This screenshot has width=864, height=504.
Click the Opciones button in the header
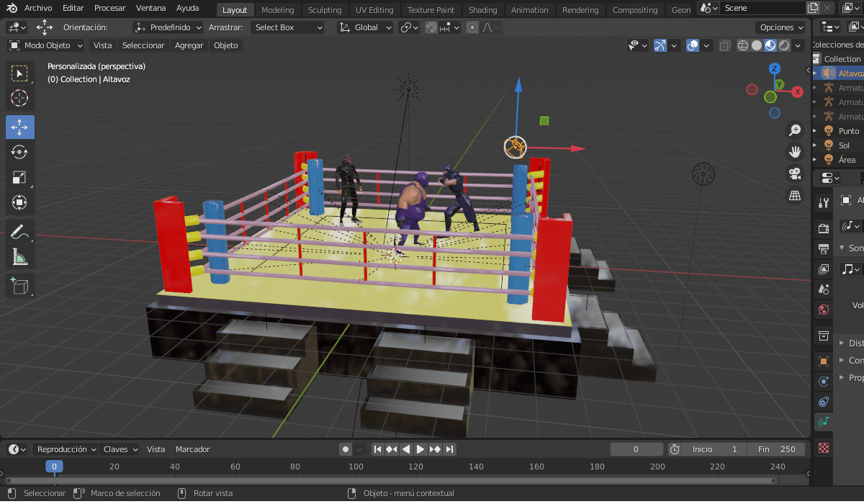(x=781, y=27)
